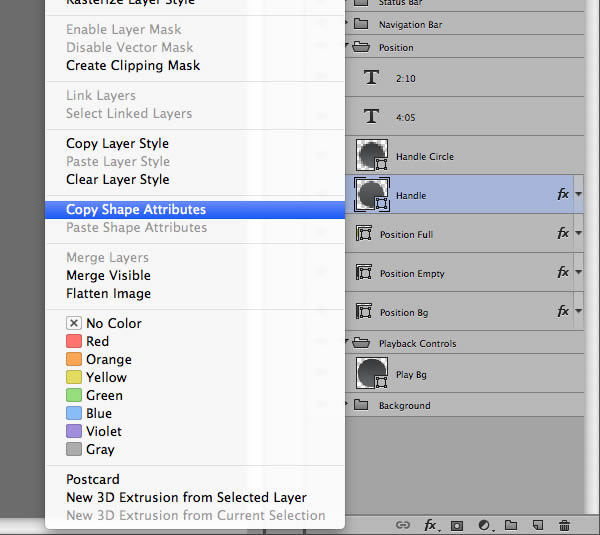Delete layer using the trash icon
Screen dimensions: 600x535
click(564, 524)
